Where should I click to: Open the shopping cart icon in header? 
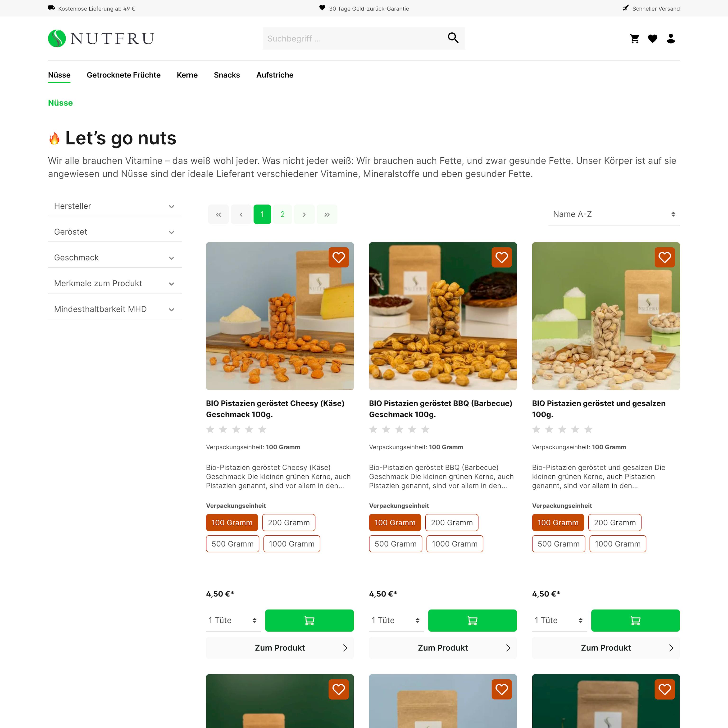635,38
